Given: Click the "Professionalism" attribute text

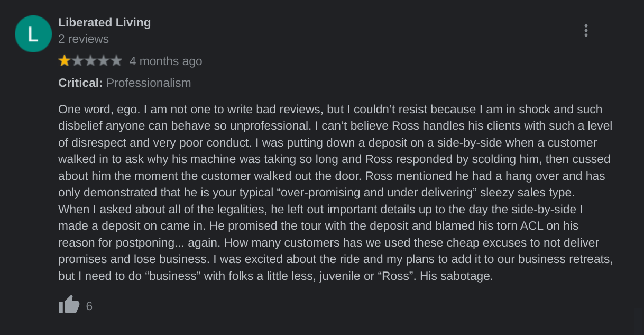Looking at the screenshot, I should coord(149,83).
